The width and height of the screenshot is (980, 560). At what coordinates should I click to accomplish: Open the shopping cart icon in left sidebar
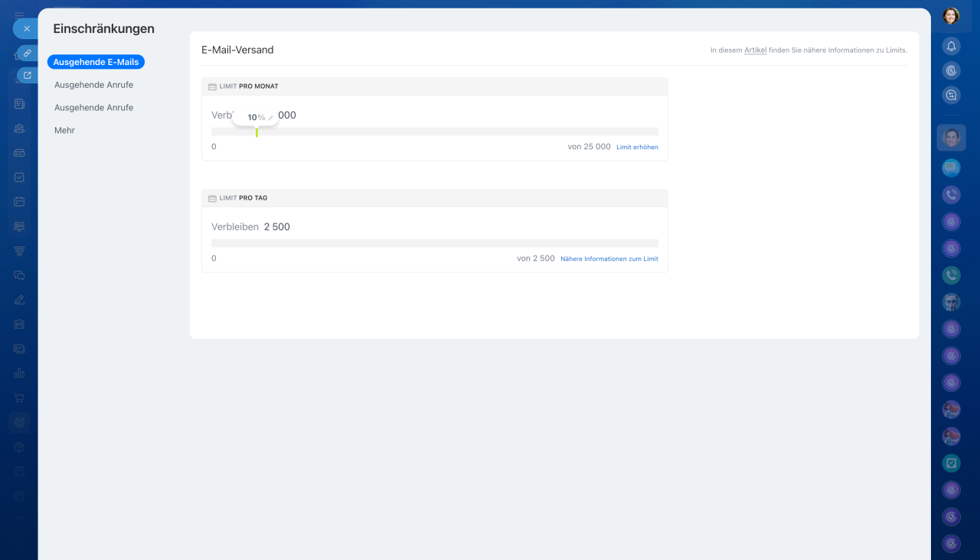pyautogui.click(x=19, y=398)
